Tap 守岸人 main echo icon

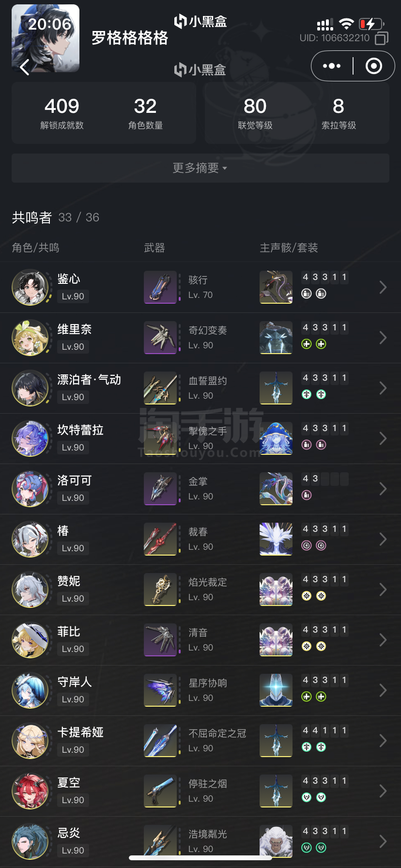[276, 690]
